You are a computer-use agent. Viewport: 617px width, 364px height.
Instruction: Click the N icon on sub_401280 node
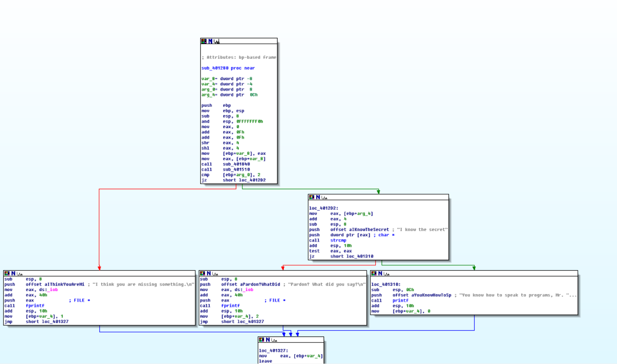(210, 41)
